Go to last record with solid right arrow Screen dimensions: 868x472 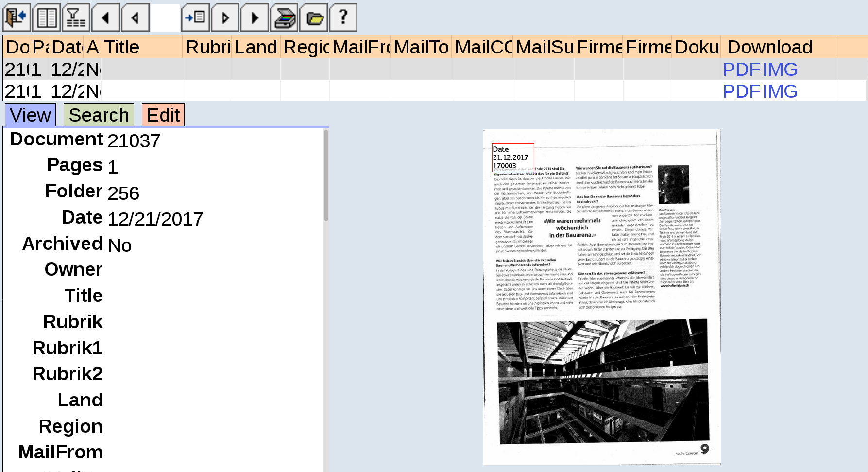pyautogui.click(x=255, y=18)
